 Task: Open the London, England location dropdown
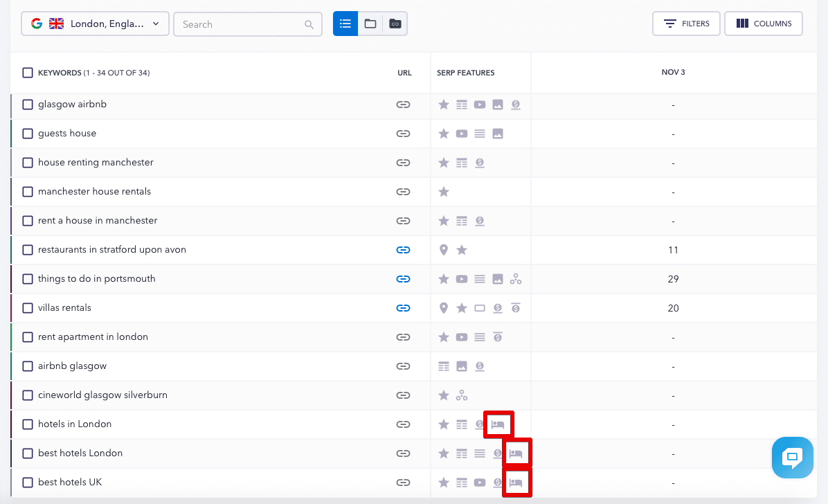[x=95, y=24]
